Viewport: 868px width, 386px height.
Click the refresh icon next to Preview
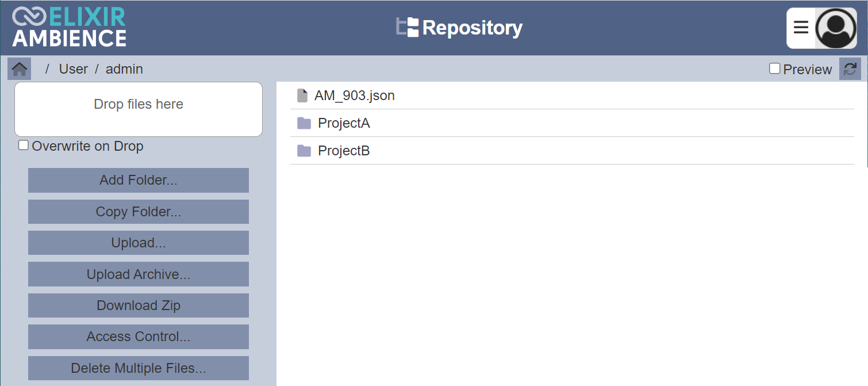(x=850, y=69)
